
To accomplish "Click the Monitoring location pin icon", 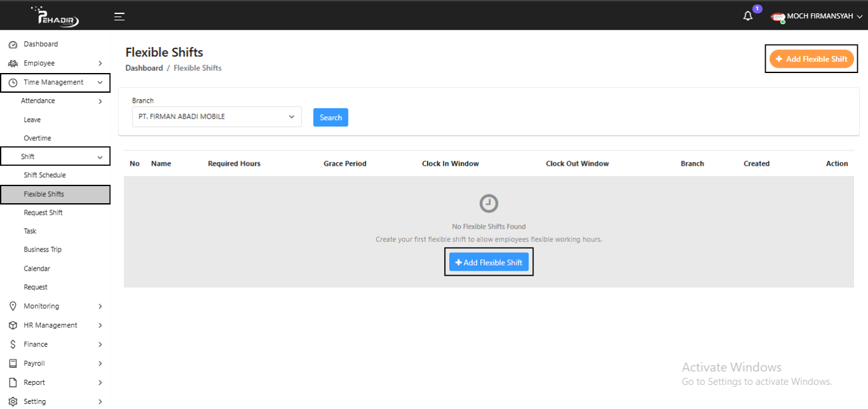I will pyautogui.click(x=13, y=306).
